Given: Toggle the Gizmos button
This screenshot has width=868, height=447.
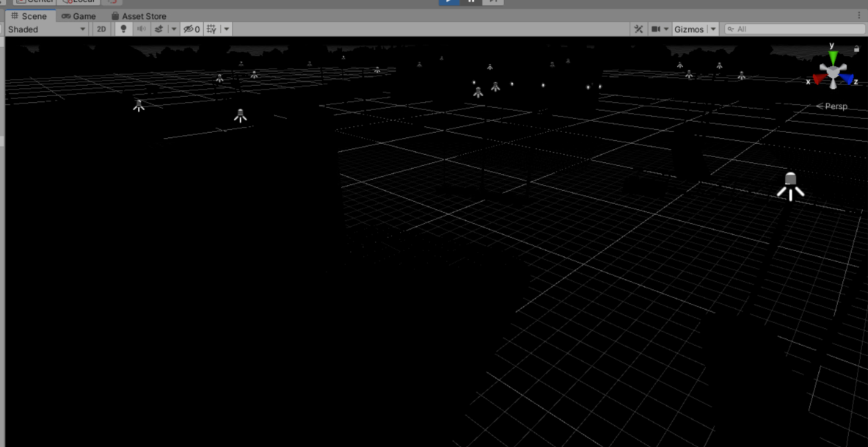Looking at the screenshot, I should 689,29.
